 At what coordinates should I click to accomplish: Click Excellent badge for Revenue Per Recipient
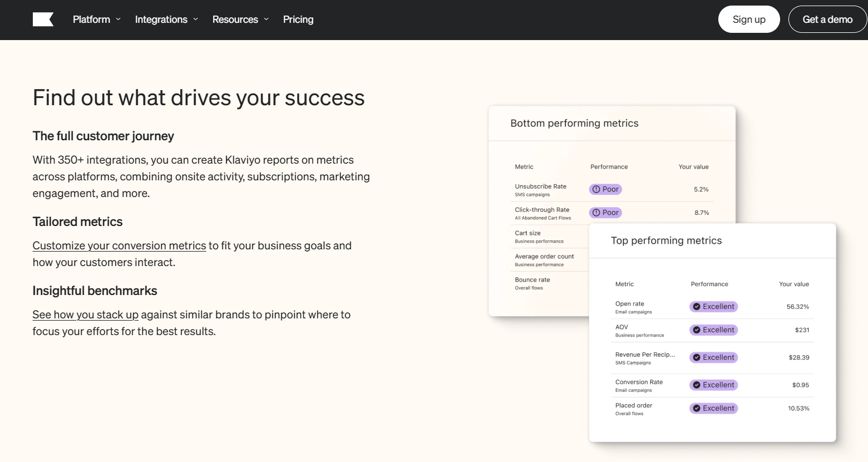coord(713,357)
